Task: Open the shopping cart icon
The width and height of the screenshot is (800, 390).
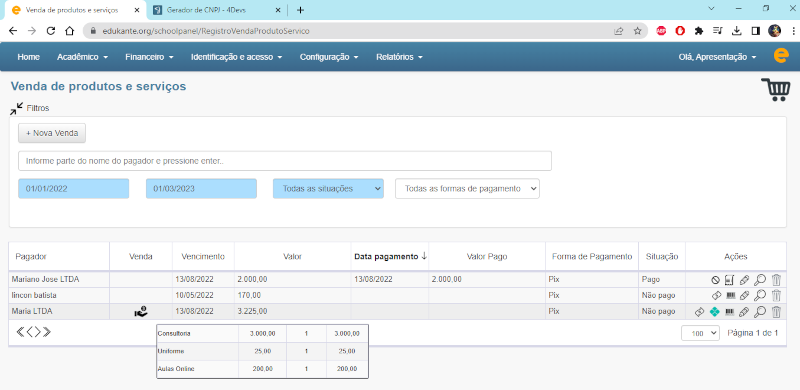Action: 776,90
